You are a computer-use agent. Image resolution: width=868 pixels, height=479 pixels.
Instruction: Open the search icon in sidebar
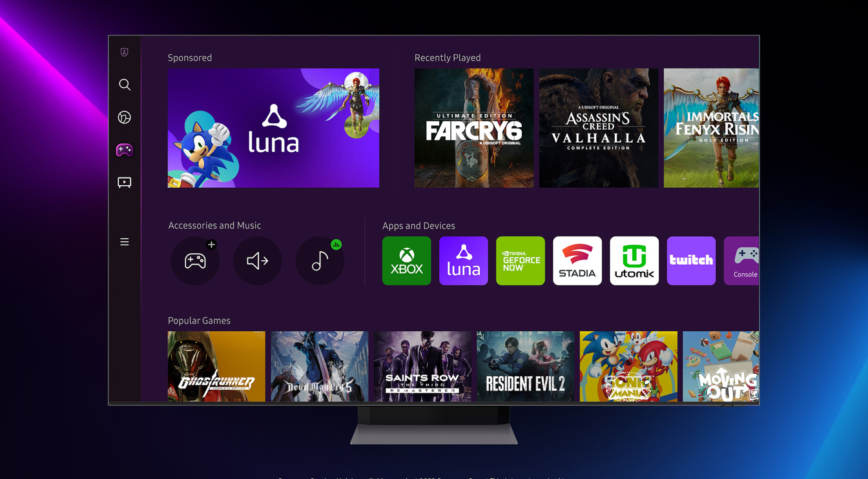pyautogui.click(x=125, y=85)
